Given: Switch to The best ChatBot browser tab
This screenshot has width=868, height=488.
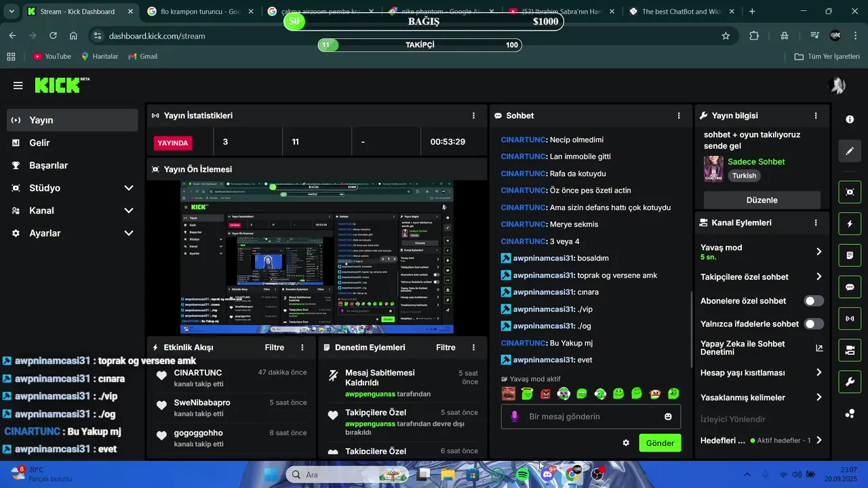Looking at the screenshot, I should 682,12.
